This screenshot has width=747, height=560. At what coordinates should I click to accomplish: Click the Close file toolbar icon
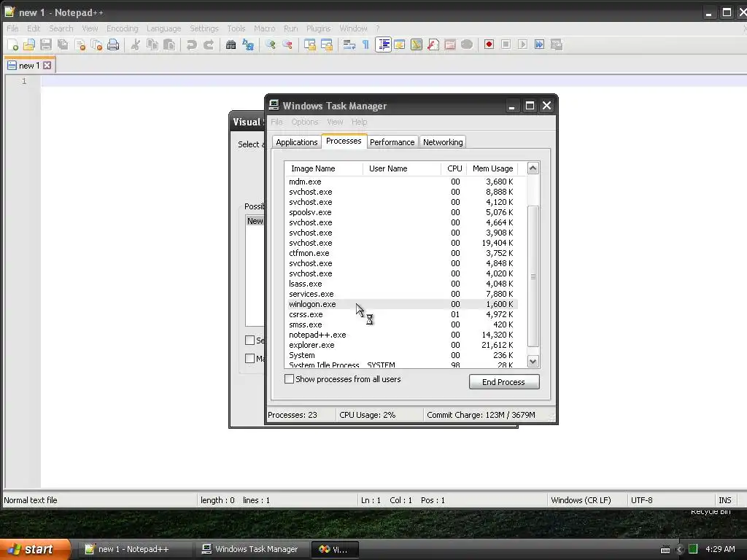(80, 44)
